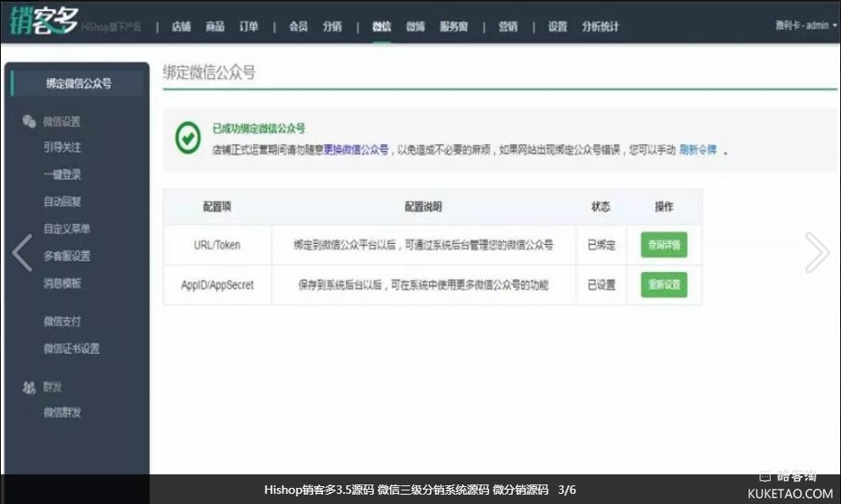
Task: Select the URL/Token table cell
Action: (217, 245)
